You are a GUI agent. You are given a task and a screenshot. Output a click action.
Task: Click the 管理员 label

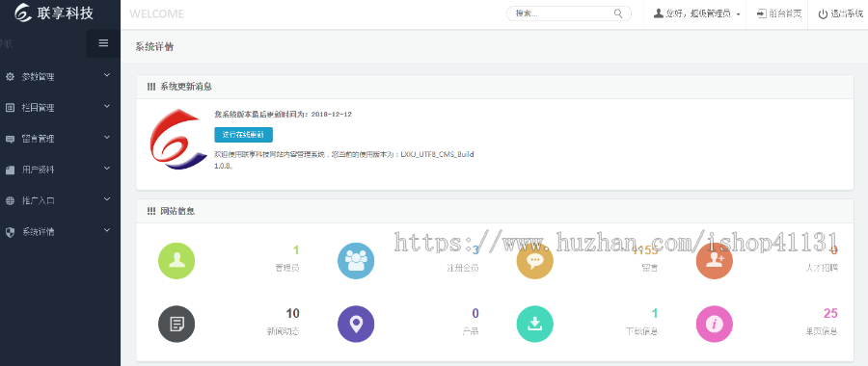[x=287, y=268]
